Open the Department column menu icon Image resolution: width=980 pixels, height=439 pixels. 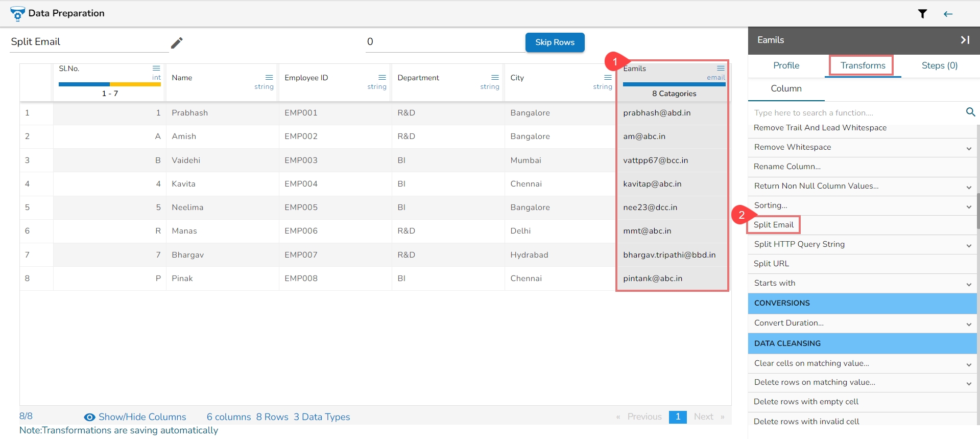point(495,77)
